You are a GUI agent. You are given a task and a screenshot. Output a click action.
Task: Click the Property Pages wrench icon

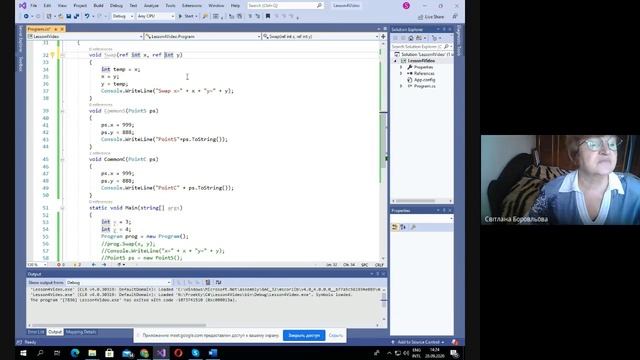pyautogui.click(x=413, y=227)
